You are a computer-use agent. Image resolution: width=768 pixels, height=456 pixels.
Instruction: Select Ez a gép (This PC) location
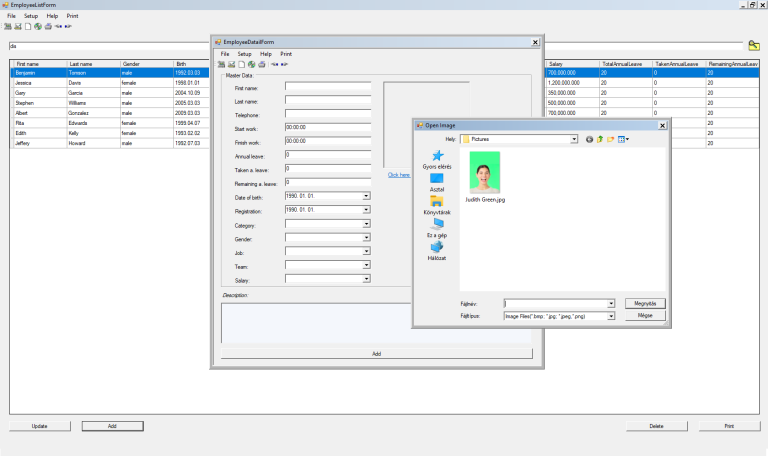point(437,228)
